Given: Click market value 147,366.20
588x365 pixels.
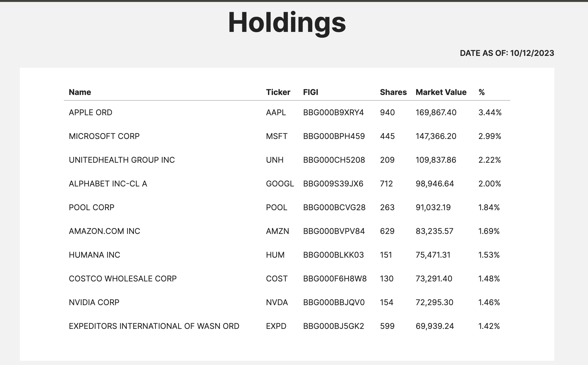Looking at the screenshot, I should [436, 136].
